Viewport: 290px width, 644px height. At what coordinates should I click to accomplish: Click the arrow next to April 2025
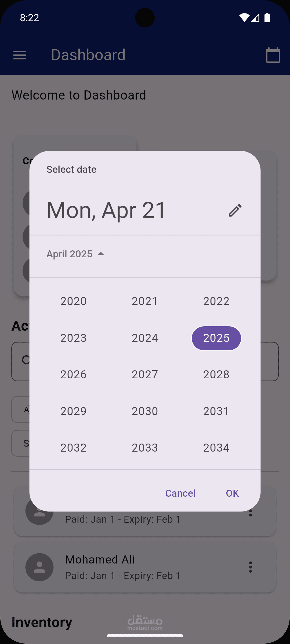tap(101, 254)
